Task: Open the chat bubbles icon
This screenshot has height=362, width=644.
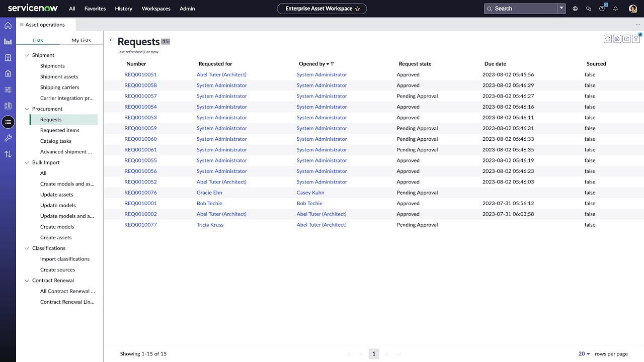Action: (589, 9)
